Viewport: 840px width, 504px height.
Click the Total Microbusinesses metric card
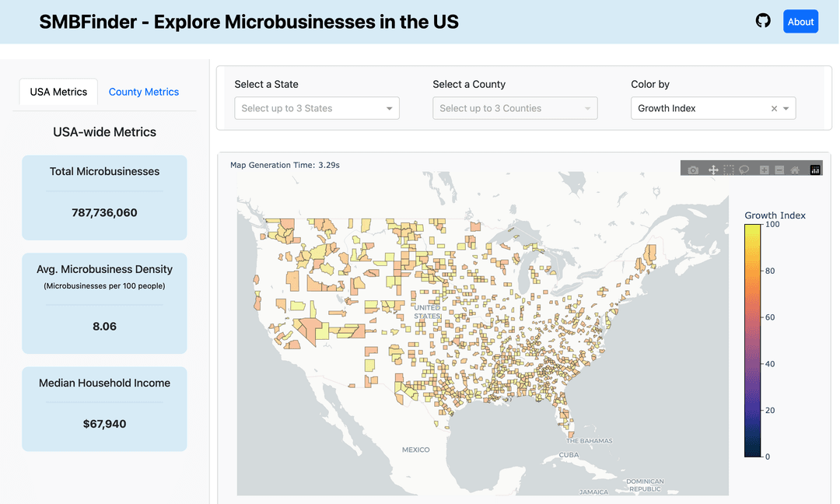104,198
